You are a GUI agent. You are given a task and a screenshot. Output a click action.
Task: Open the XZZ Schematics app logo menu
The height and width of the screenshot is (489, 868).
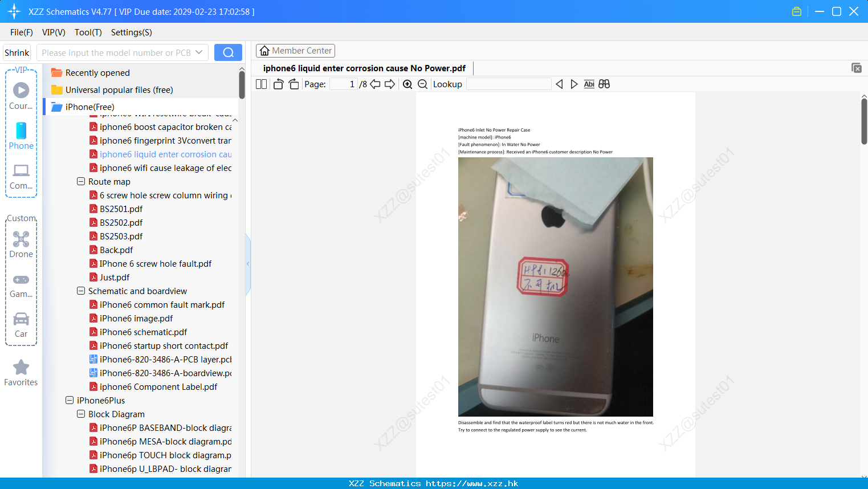[x=14, y=11]
